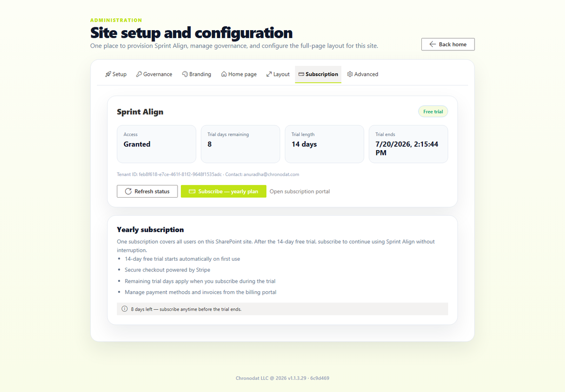Click the Chronodat LLC footer version text
This screenshot has width=565, height=392.
click(282, 378)
